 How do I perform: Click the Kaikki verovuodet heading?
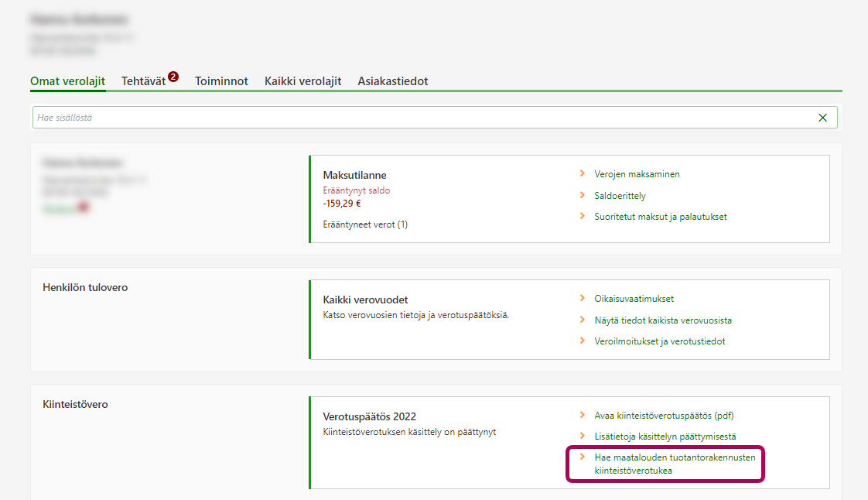[365, 300]
